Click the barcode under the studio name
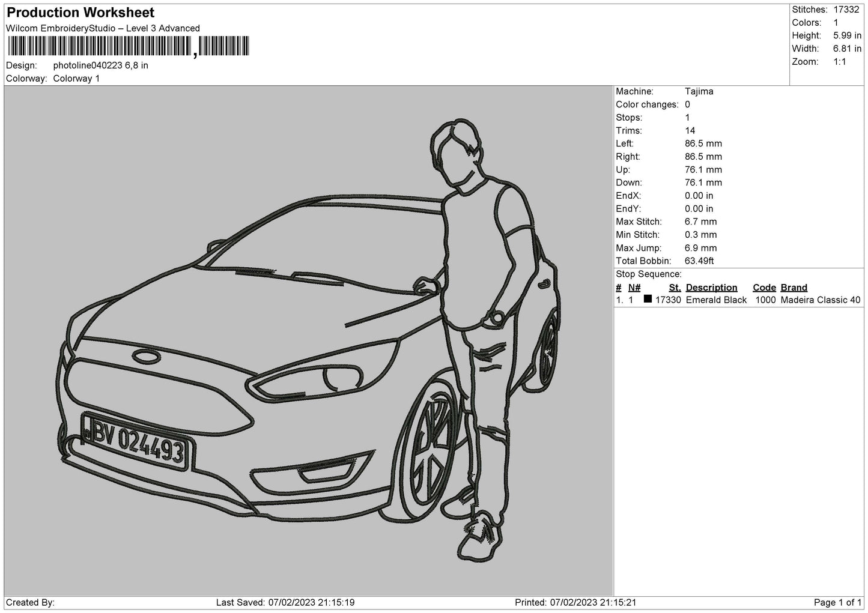The image size is (868, 613). (128, 47)
